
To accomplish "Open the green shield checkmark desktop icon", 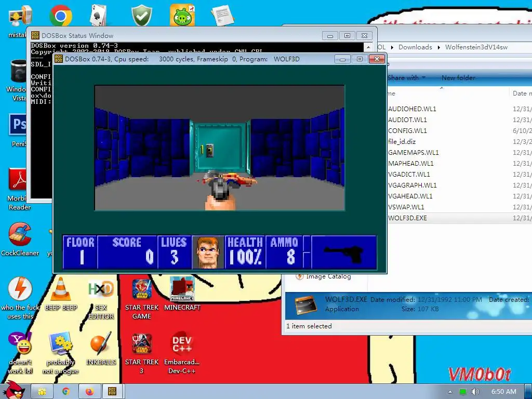I will [x=141, y=15].
